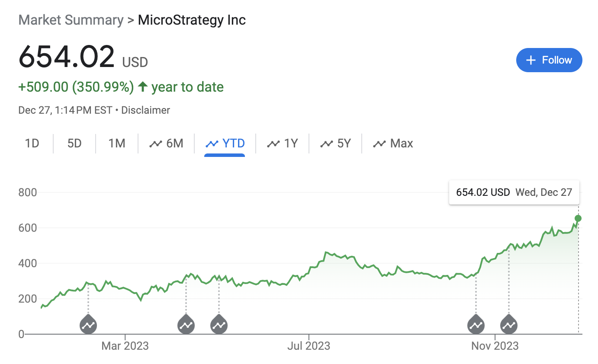Select the 1D time range tab
Screen dimensions: 598x364
point(32,144)
